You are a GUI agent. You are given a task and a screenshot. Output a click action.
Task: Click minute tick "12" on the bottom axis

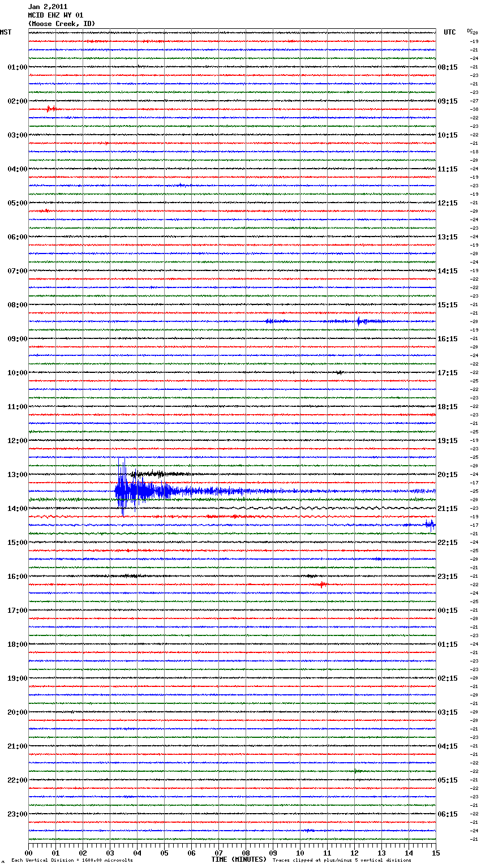(354, 852)
